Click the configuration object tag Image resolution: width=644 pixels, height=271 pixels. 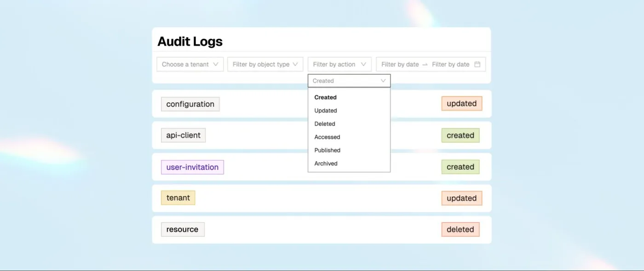coord(190,104)
